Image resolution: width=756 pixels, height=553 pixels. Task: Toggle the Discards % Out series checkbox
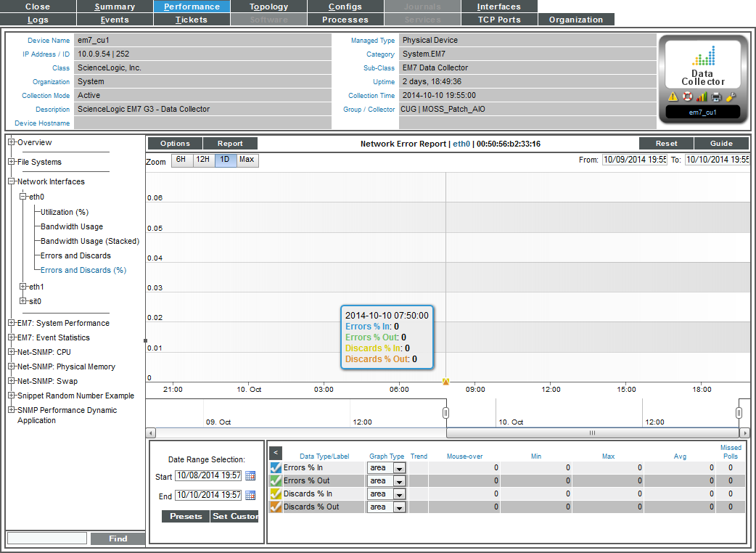(x=276, y=507)
